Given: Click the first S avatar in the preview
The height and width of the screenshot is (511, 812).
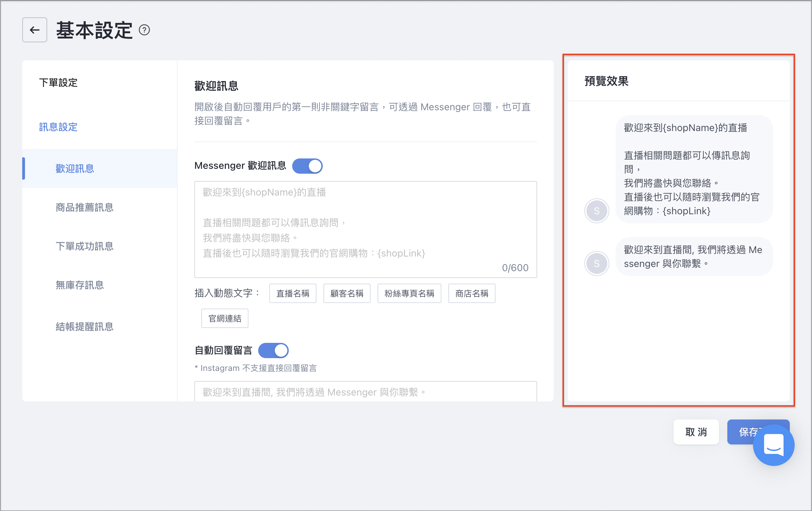Looking at the screenshot, I should pyautogui.click(x=597, y=211).
